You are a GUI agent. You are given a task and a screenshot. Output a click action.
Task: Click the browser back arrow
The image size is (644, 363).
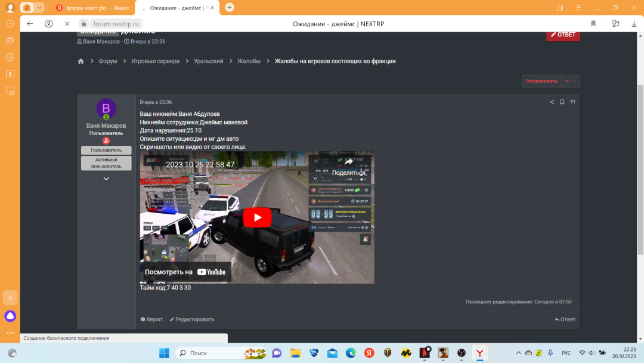click(30, 23)
